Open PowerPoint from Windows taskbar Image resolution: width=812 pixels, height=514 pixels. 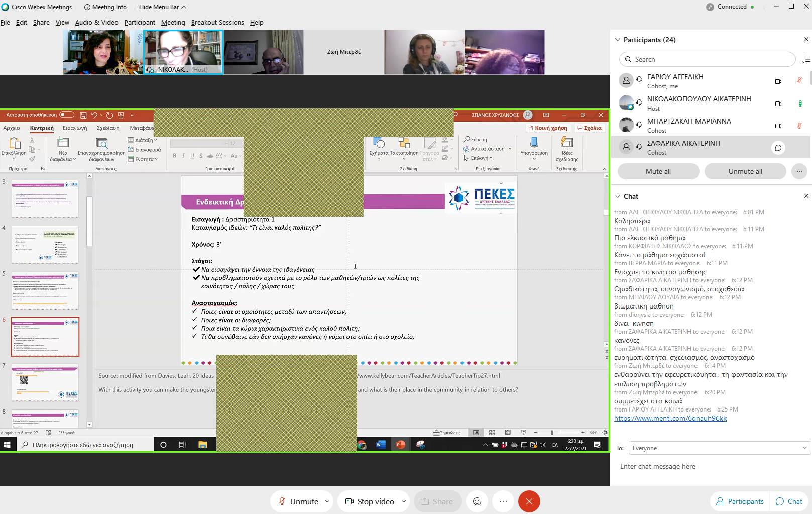pyautogui.click(x=400, y=445)
